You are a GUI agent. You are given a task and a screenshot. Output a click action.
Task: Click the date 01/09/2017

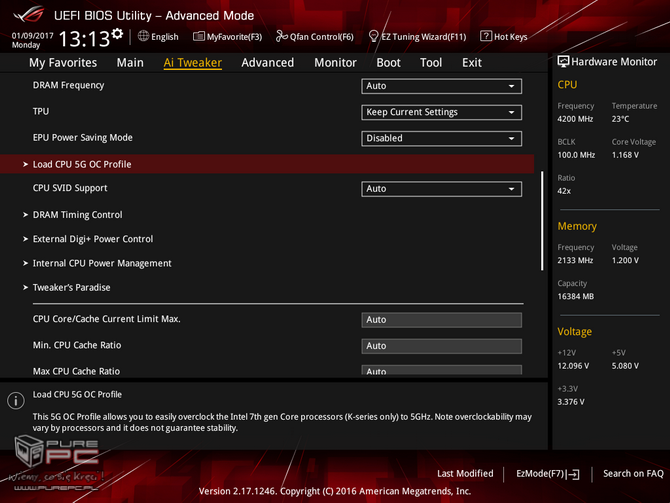pos(32,35)
